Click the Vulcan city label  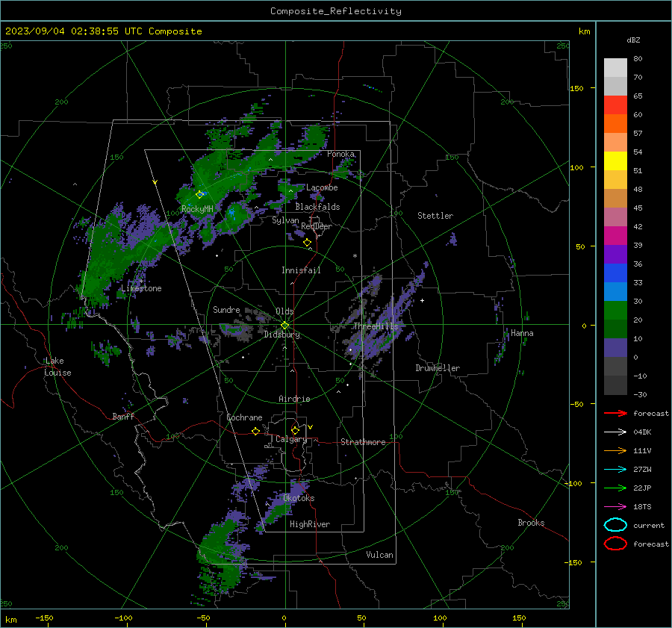(x=379, y=555)
